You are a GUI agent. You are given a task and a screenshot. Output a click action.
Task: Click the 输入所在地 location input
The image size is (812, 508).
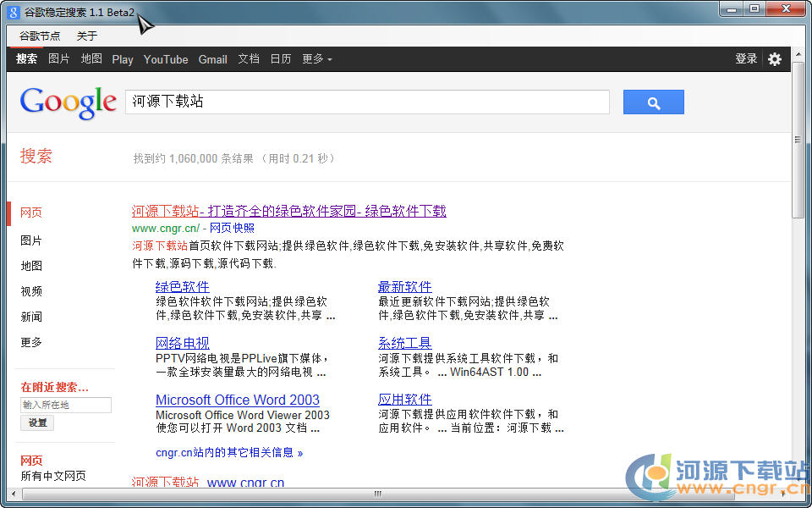point(66,405)
